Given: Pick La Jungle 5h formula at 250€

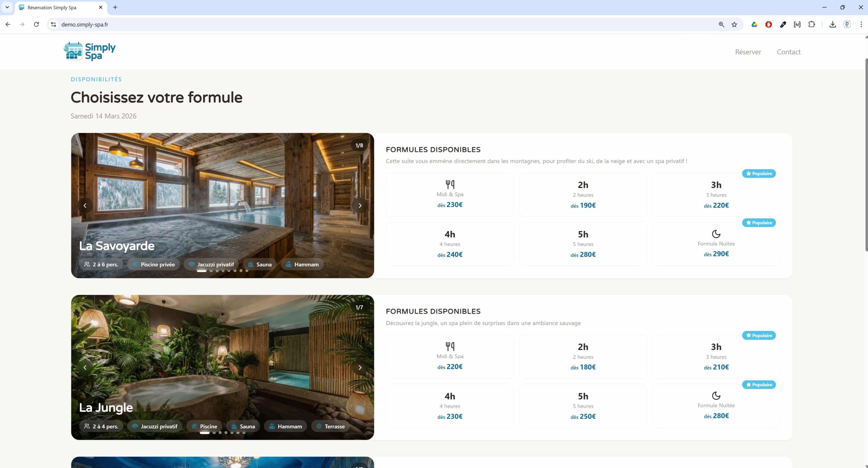Looking at the screenshot, I should [x=583, y=405].
